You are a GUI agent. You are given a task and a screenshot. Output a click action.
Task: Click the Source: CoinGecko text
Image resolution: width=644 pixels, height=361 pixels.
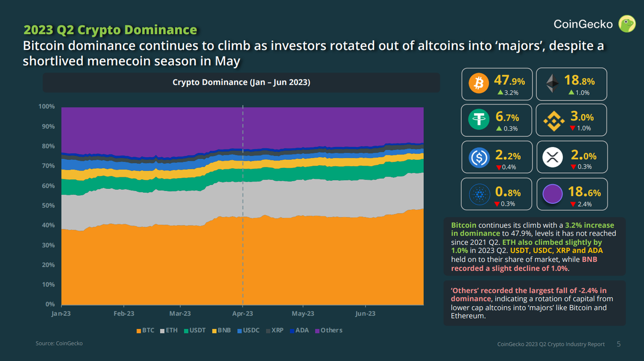tap(59, 343)
